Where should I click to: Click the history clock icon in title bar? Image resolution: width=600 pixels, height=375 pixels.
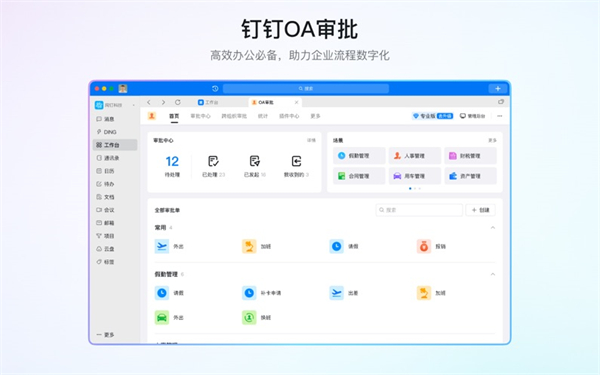pos(215,88)
